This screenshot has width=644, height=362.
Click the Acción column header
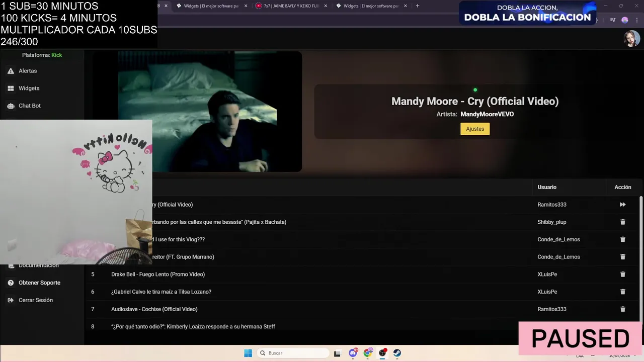coord(622,187)
